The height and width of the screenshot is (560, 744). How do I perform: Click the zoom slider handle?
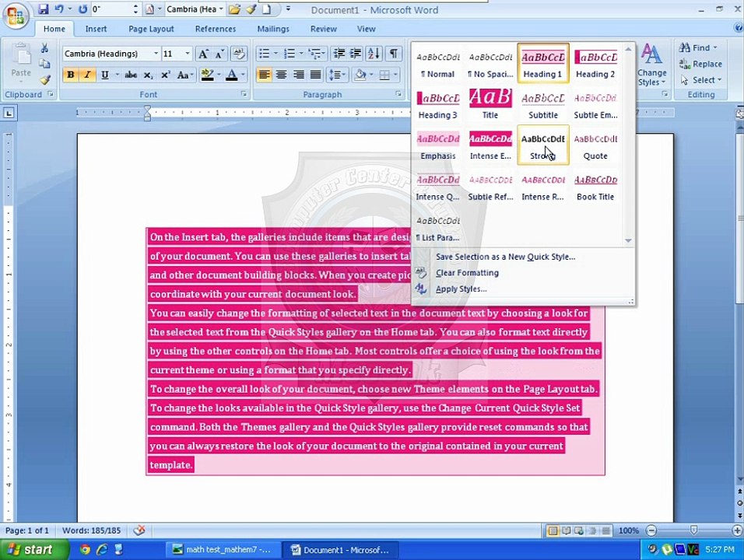[693, 530]
